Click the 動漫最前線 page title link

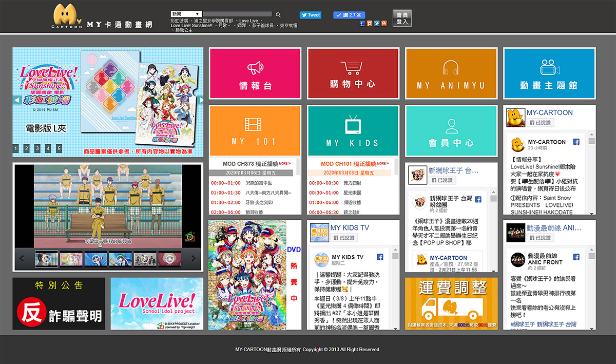tap(554, 227)
